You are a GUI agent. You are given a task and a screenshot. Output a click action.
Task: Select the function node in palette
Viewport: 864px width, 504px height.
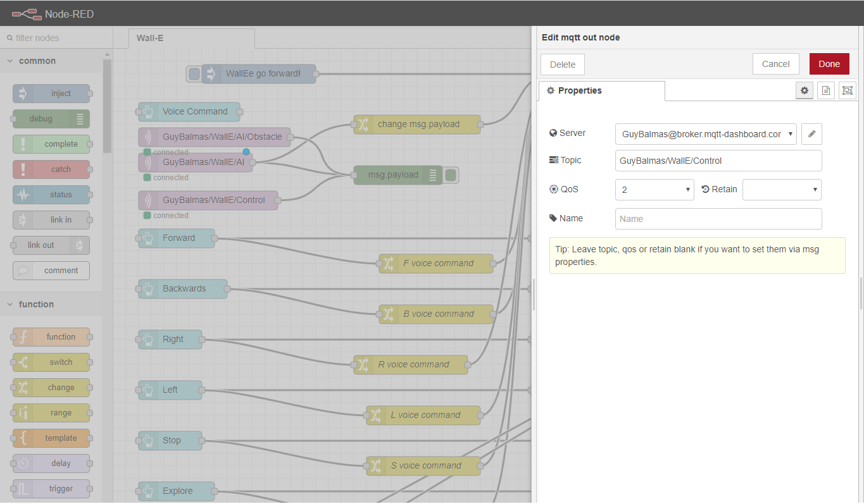click(x=51, y=337)
